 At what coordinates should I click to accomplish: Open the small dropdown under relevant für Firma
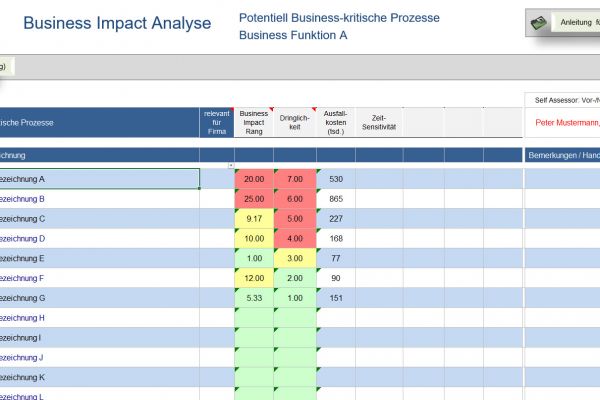pyautogui.click(x=230, y=164)
